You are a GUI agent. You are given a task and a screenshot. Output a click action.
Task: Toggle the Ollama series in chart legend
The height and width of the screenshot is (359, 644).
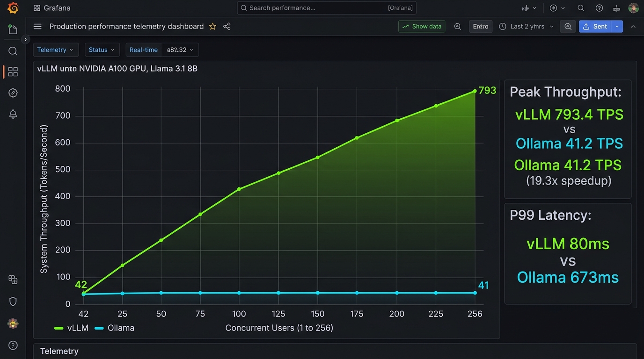pos(115,328)
